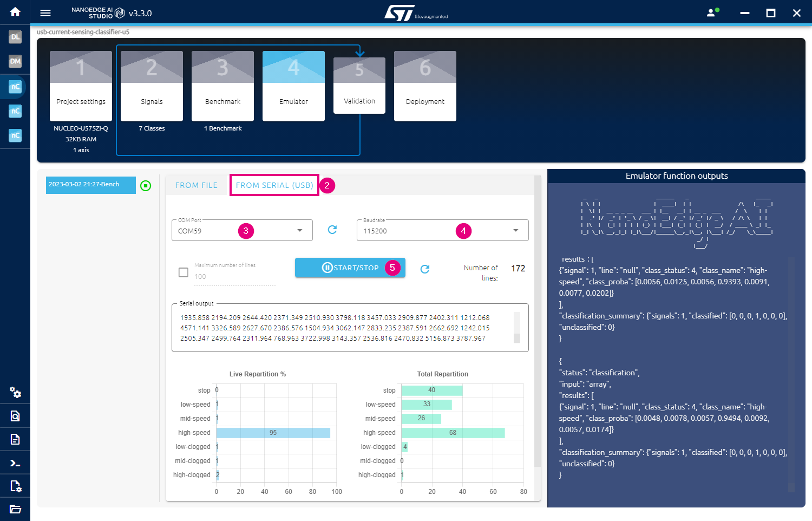Viewport: 812px width, 521px height.
Task: Select the 2023-03-02 21:27-Bench benchmark
Action: 91,185
